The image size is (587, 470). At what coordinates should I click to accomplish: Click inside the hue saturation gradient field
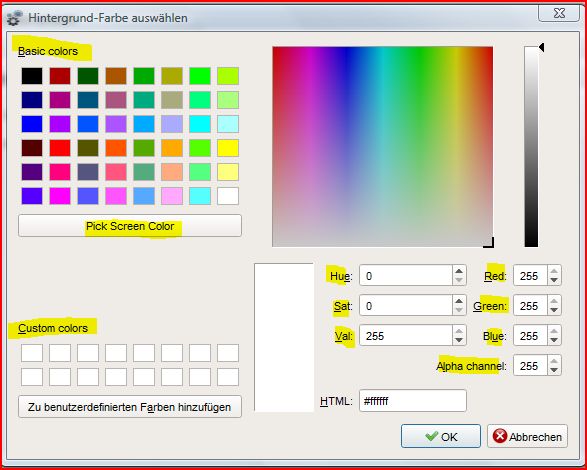383,146
